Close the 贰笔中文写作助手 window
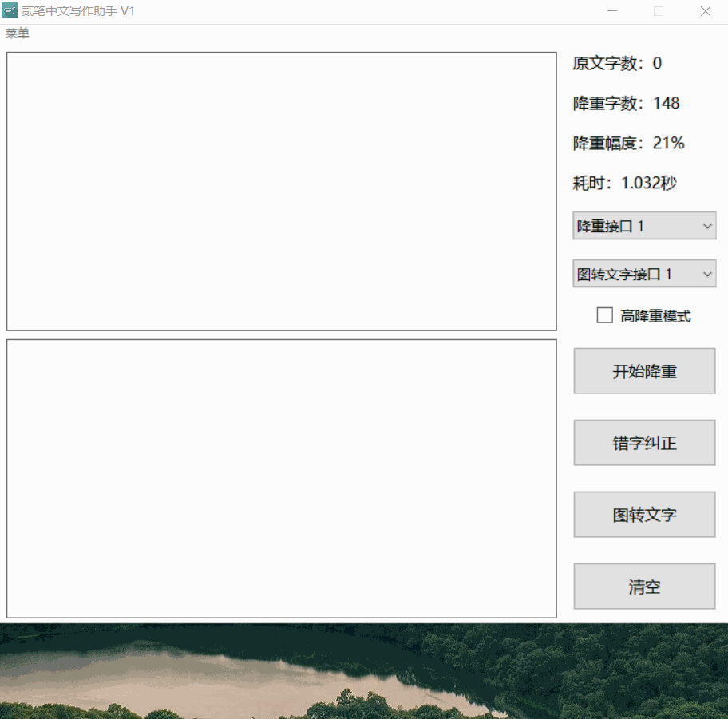Image resolution: width=728 pixels, height=719 pixels. click(705, 11)
